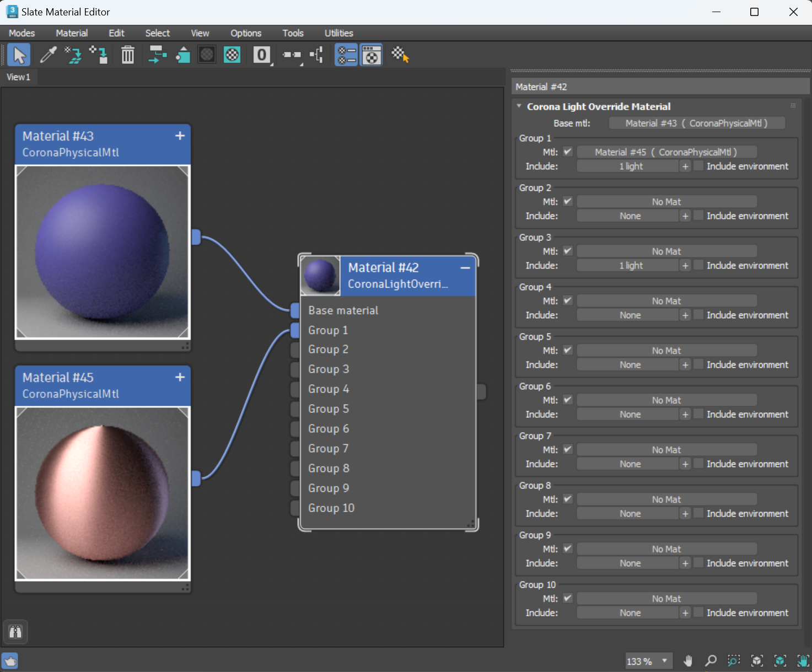Click Group 3 '1 light' include button
812x672 pixels.
pos(628,266)
